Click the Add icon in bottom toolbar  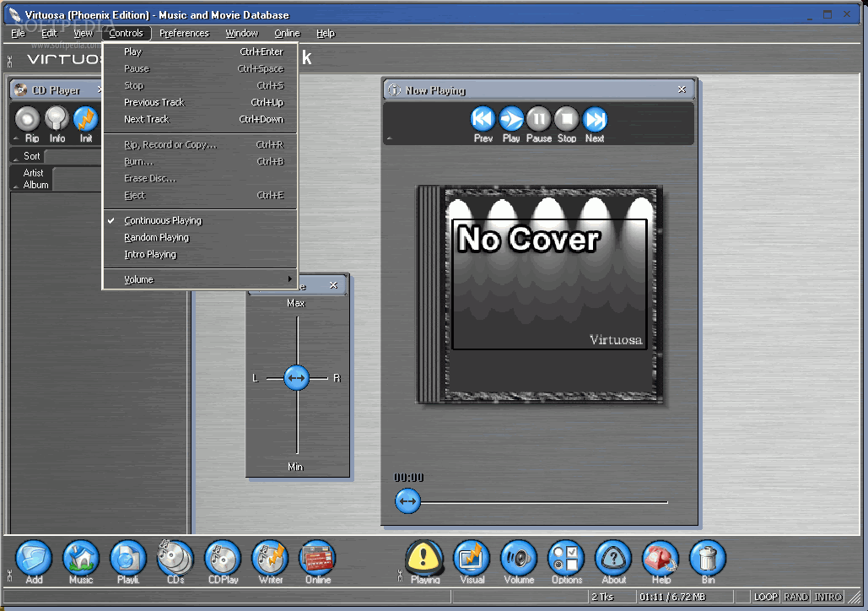click(x=34, y=563)
